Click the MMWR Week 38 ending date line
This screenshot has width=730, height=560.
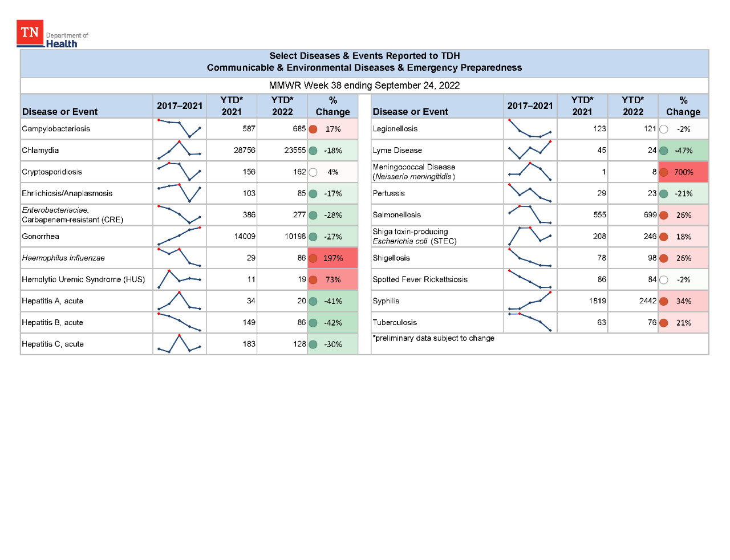364,86
